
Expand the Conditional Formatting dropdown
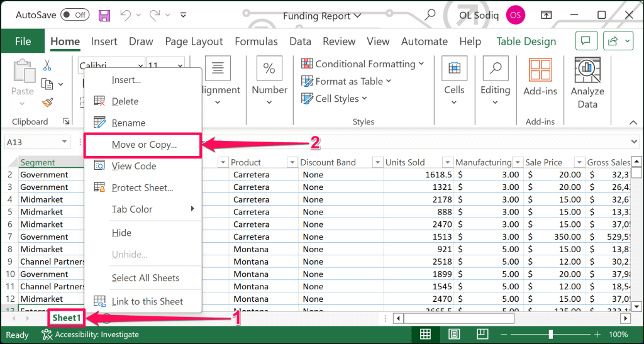point(362,64)
